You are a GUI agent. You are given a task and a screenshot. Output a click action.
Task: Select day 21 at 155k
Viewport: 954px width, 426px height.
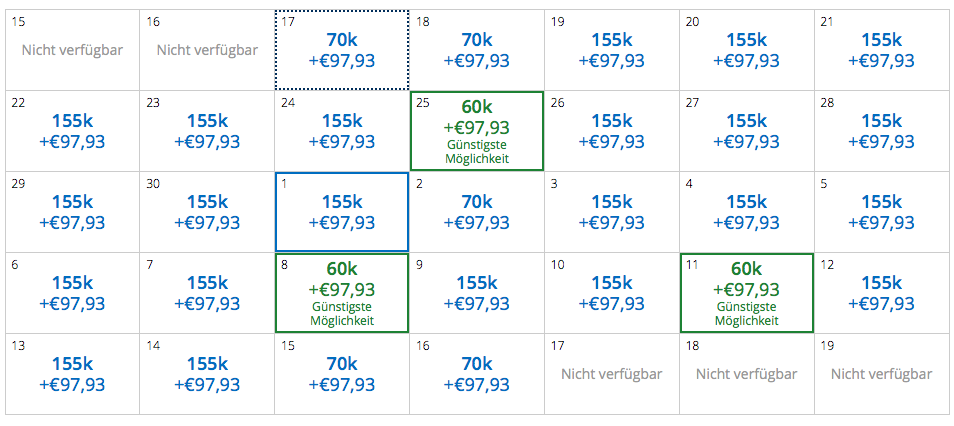(x=881, y=50)
